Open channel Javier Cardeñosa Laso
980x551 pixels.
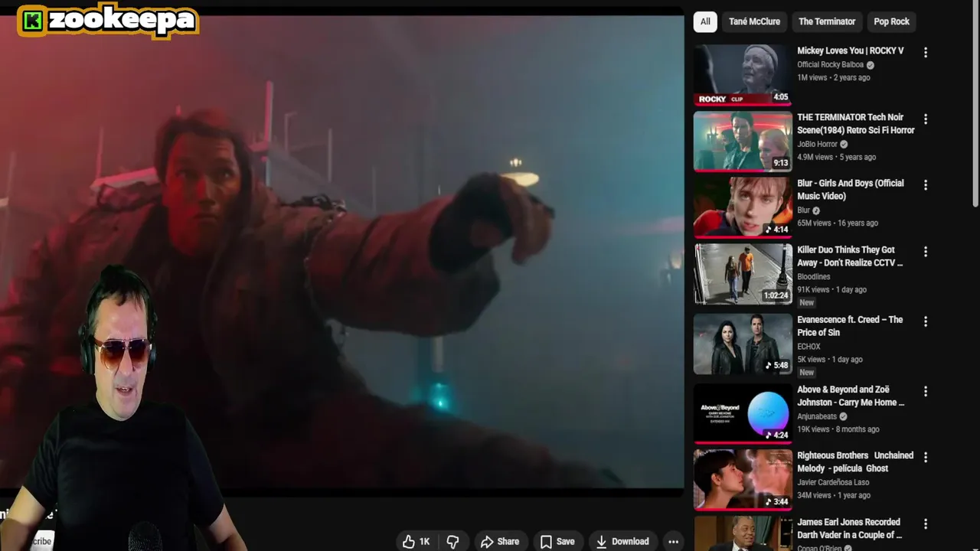tap(833, 482)
